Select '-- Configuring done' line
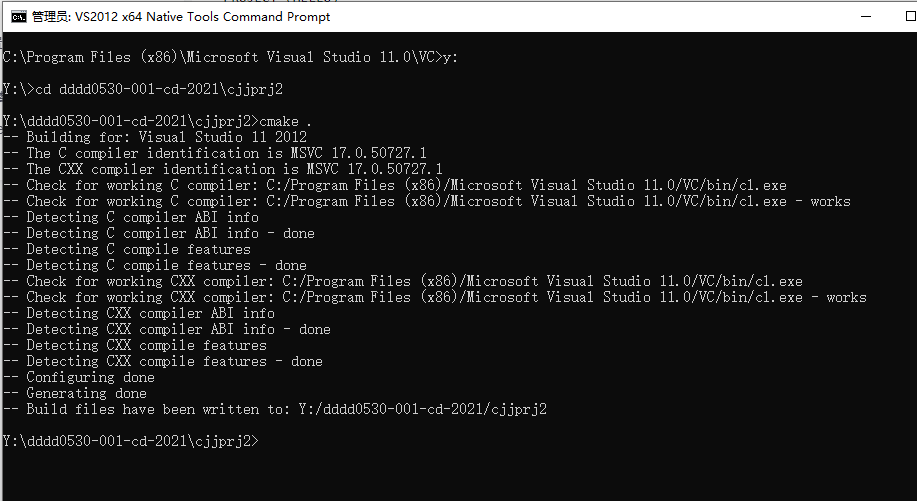 pyautogui.click(x=79, y=378)
